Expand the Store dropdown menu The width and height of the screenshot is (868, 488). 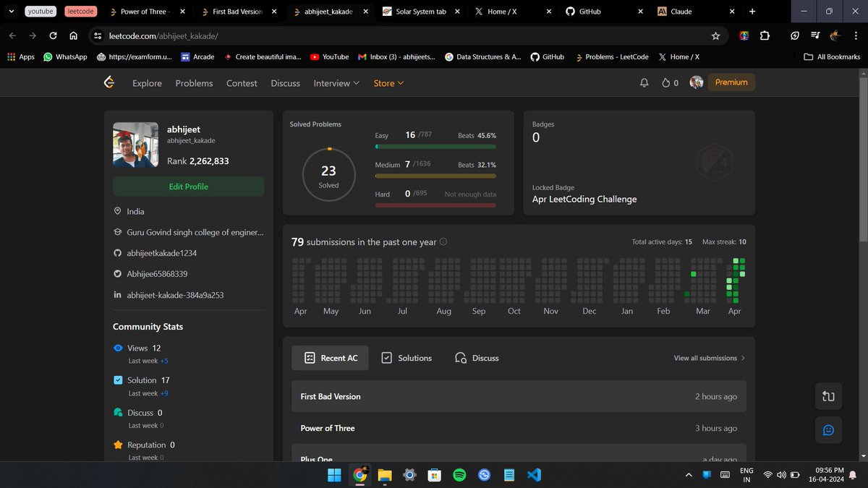click(x=388, y=83)
